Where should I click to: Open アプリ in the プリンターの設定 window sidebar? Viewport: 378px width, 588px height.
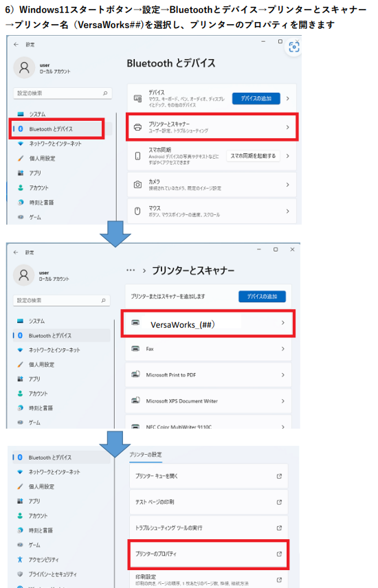(30, 501)
